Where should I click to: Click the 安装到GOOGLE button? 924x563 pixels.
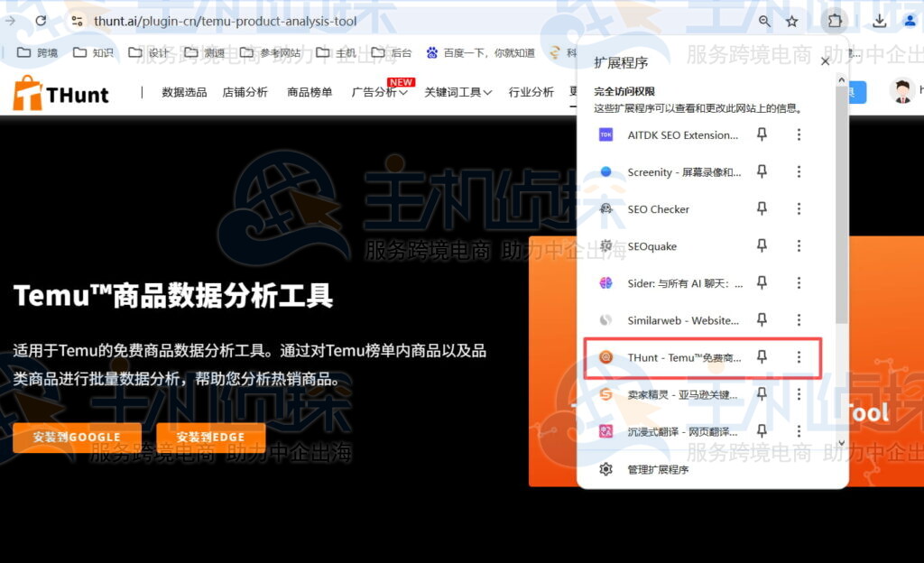click(x=77, y=437)
